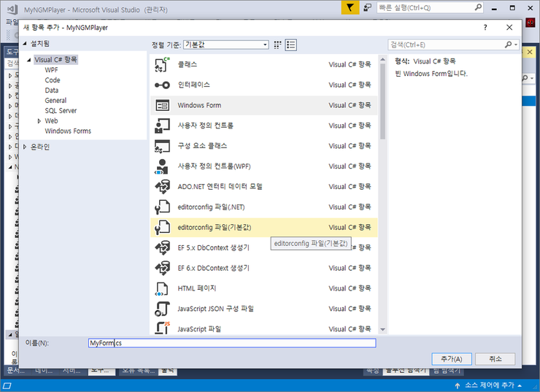Expand the 온라인 tree node
Image resolution: width=540 pixels, height=392 pixels.
point(25,147)
